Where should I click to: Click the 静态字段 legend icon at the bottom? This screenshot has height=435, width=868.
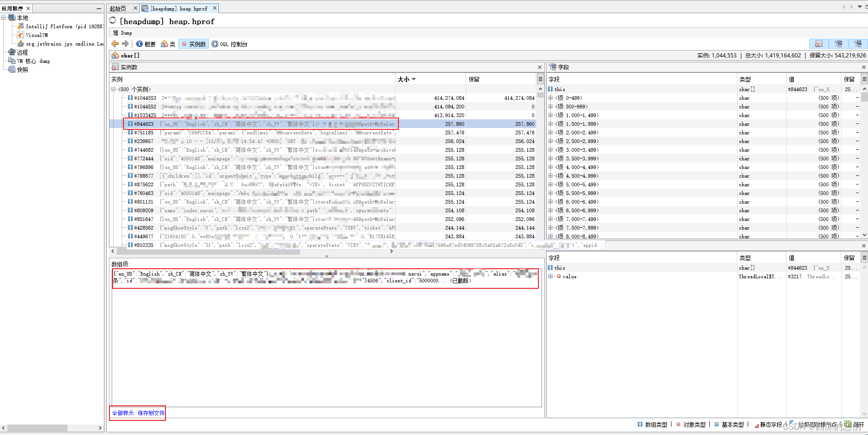757,425
